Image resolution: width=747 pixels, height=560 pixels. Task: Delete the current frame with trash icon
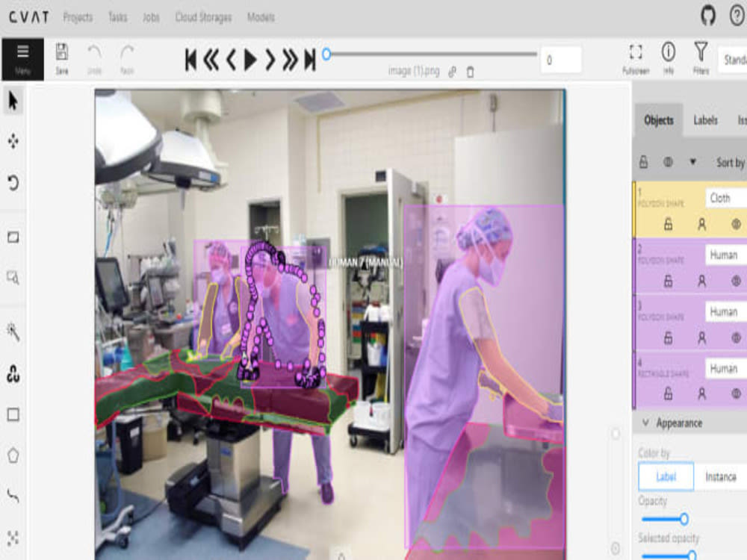(x=470, y=72)
